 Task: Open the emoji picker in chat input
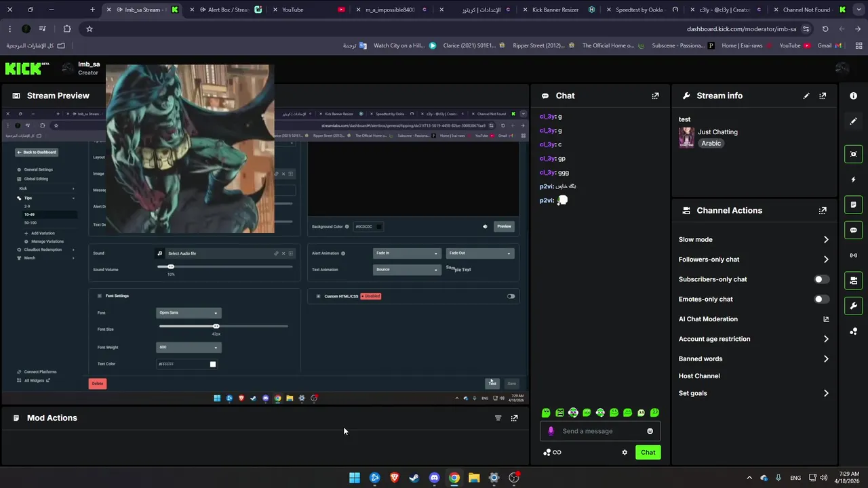[x=650, y=431]
